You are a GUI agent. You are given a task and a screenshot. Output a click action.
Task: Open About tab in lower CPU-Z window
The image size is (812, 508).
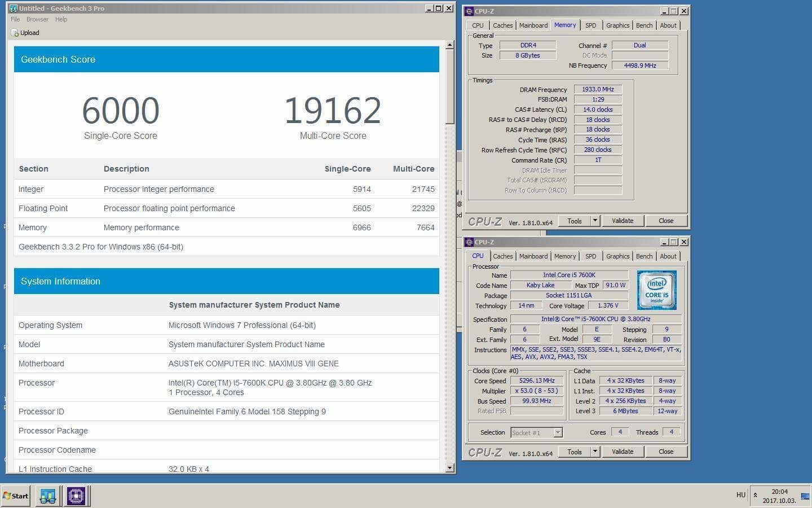(x=668, y=256)
